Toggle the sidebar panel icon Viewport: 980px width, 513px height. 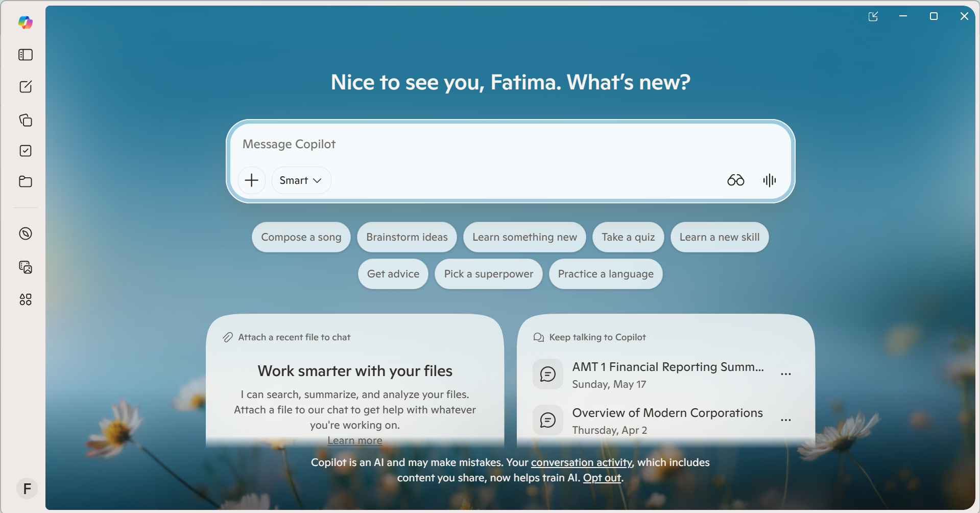[26, 55]
